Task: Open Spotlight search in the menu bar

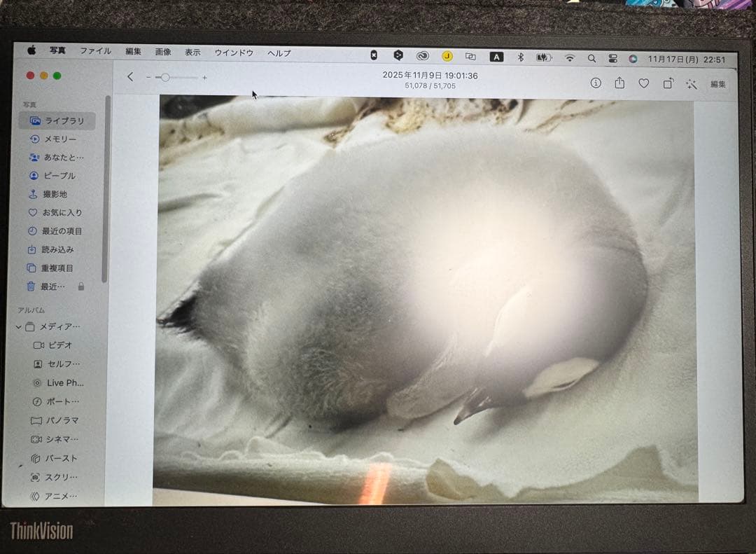Action: click(x=591, y=58)
